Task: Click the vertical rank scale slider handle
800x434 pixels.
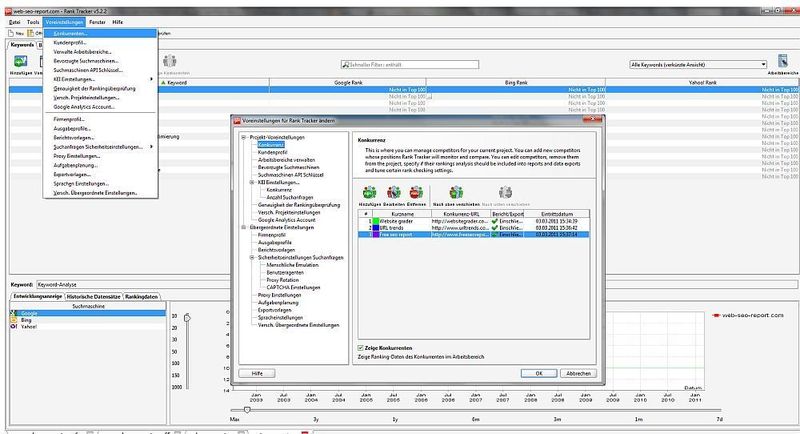Action: pyautogui.click(x=187, y=318)
